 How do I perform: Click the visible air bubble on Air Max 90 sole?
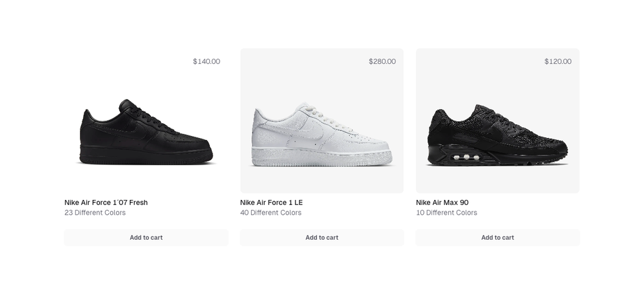(x=462, y=157)
